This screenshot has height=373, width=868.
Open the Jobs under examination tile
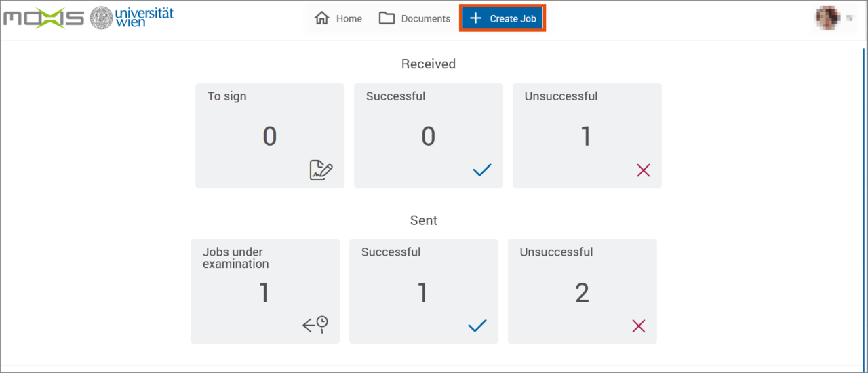264,292
